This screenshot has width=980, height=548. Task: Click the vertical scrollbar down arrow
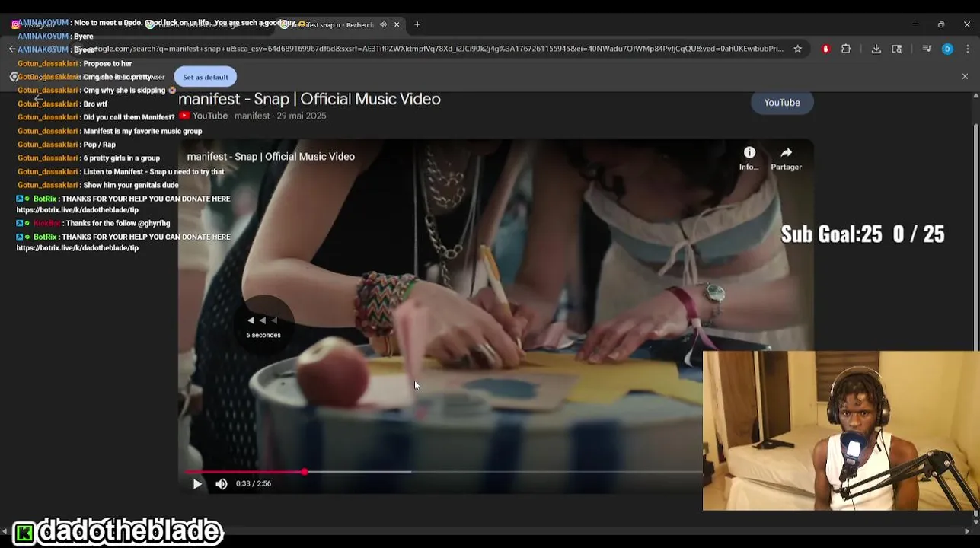975,521
